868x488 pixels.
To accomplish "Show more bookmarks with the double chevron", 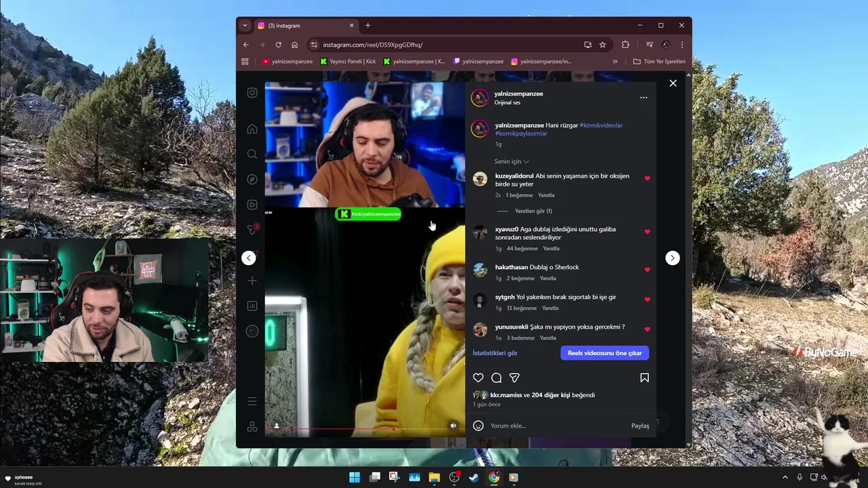I will tap(615, 62).
